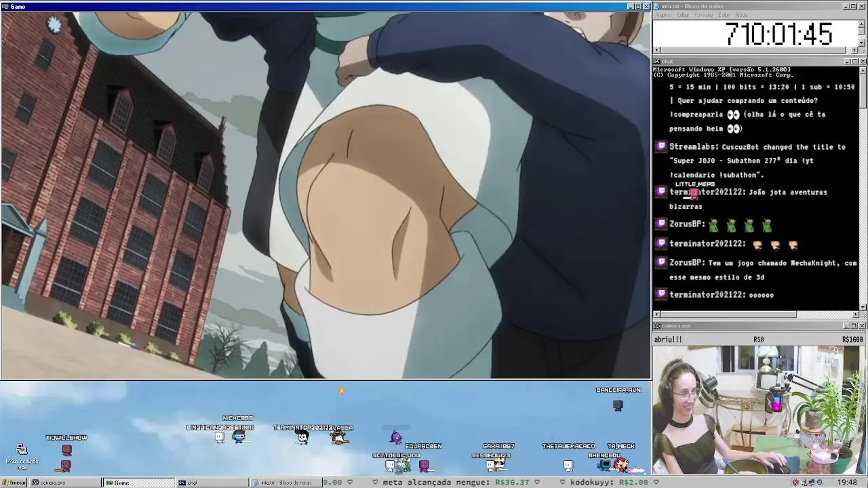Viewport: 868px width, 488px height.
Task: Click the 710:01:45 timer text
Action: pyautogui.click(x=778, y=34)
